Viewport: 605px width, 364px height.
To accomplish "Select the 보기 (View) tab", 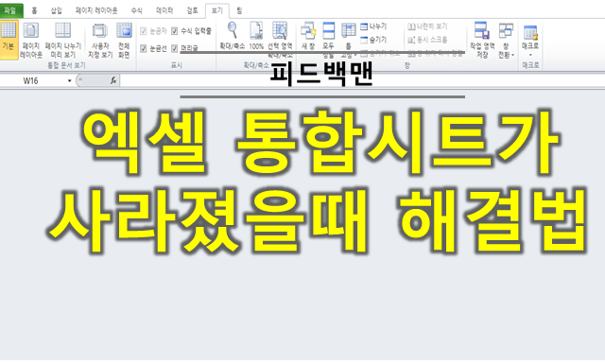I will click(217, 10).
